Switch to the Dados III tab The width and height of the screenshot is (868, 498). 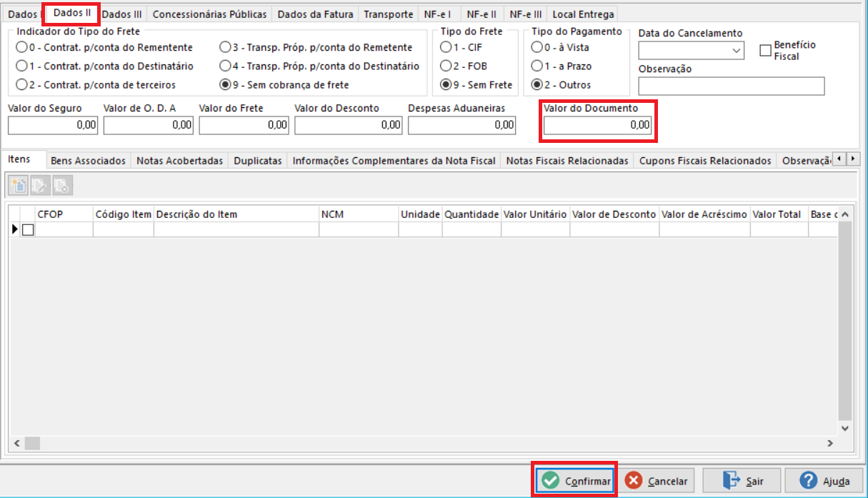coord(122,14)
